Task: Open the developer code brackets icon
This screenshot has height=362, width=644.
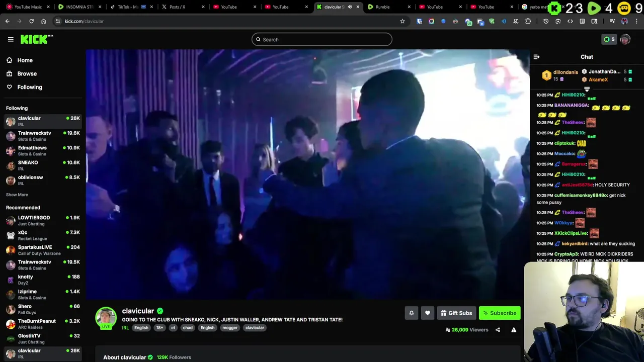Action: (570, 21)
